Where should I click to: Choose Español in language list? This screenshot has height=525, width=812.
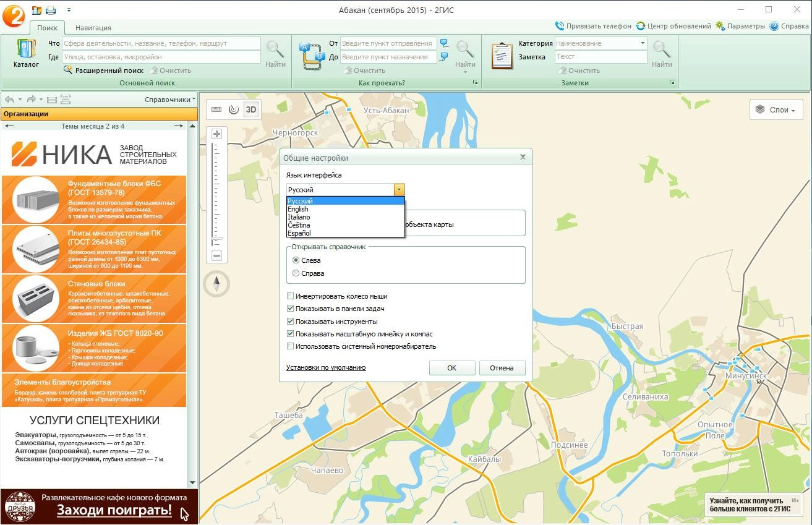(345, 233)
